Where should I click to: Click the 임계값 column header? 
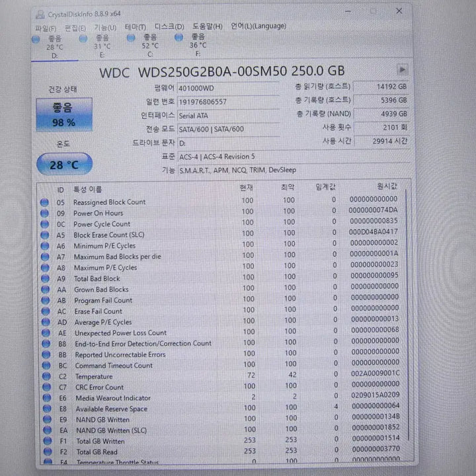pos(325,187)
